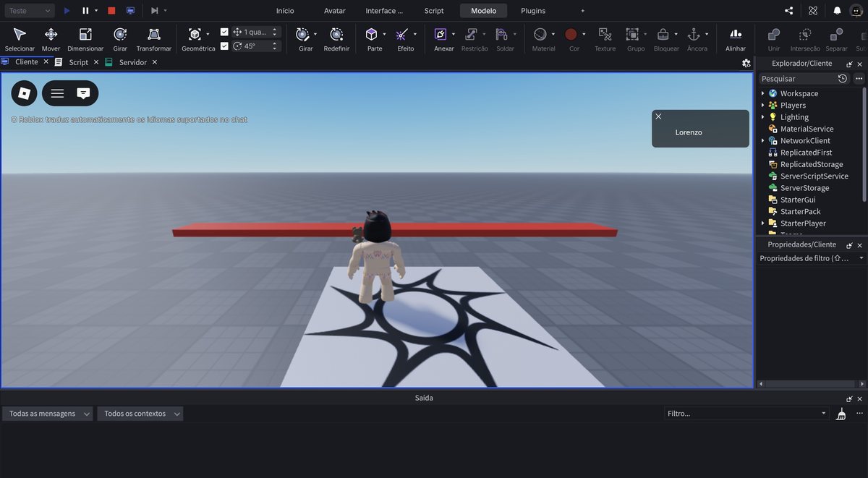868x478 pixels.
Task: Click the red Cor color swatch
Action: [571, 34]
